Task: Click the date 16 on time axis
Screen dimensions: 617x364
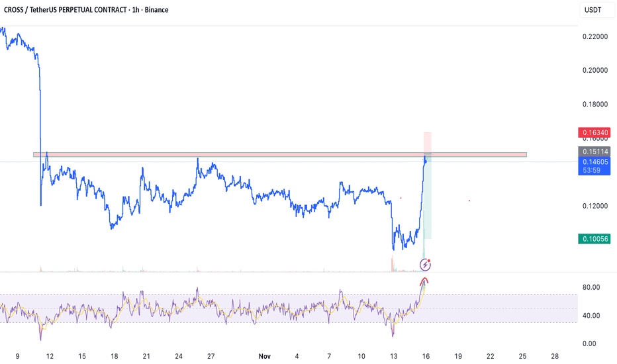Action: pyautogui.click(x=426, y=356)
